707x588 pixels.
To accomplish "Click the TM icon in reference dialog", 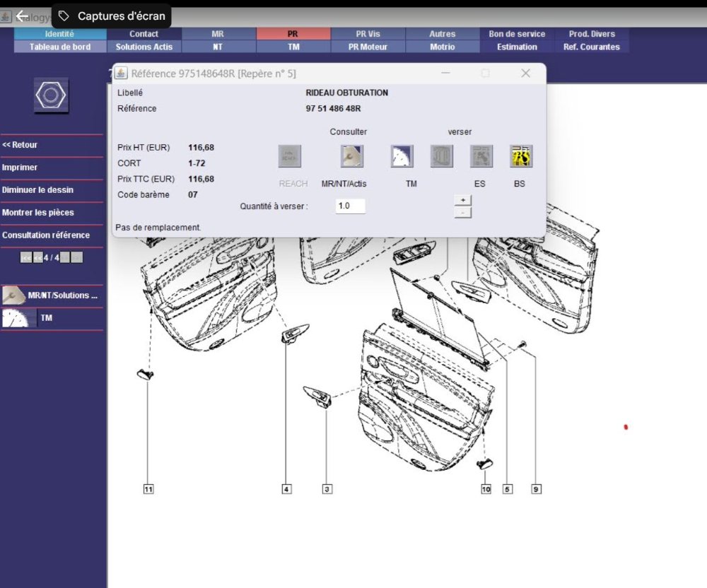I will (402, 156).
